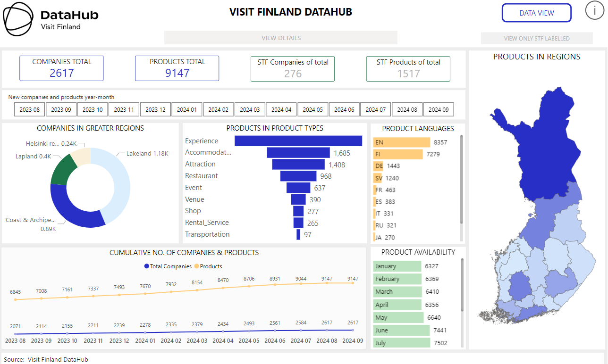Click the 2071 Companies data label for 2023 08
The image size is (608, 364).
pyautogui.click(x=16, y=326)
